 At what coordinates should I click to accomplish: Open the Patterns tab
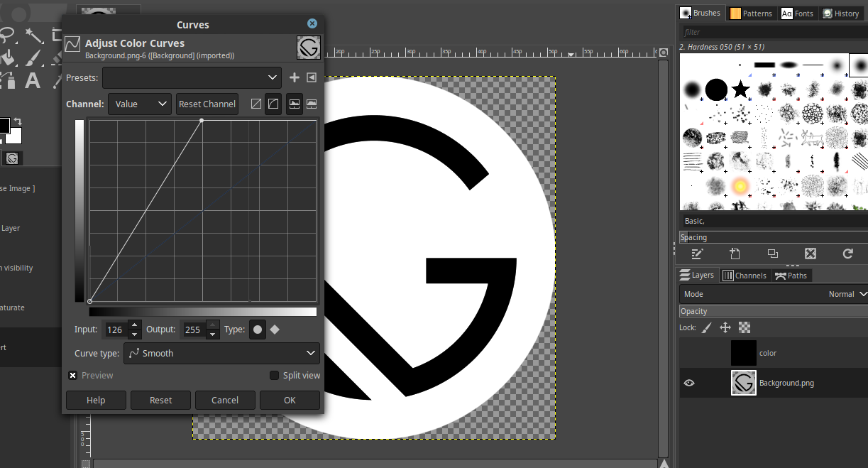pos(751,13)
